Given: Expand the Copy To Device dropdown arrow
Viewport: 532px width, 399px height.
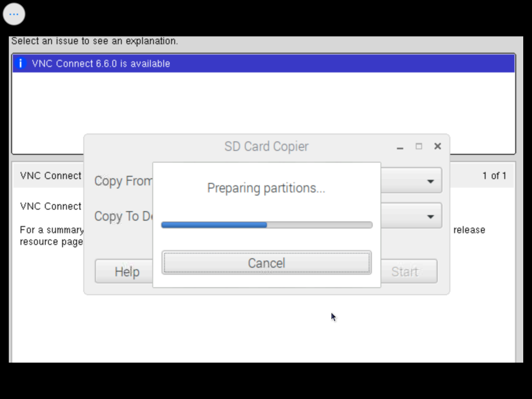Looking at the screenshot, I should coord(430,217).
